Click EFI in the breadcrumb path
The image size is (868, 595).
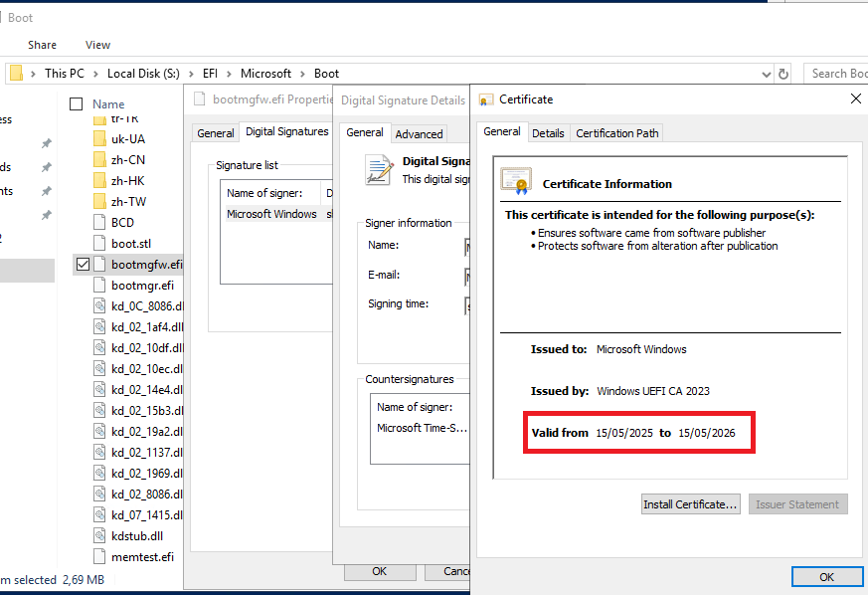click(211, 74)
